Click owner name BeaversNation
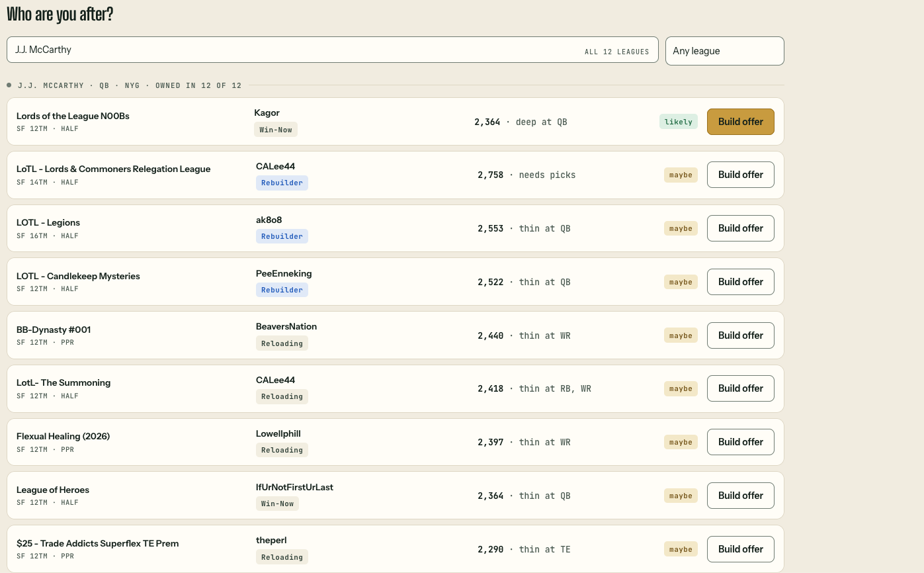This screenshot has height=573, width=924. (x=286, y=326)
